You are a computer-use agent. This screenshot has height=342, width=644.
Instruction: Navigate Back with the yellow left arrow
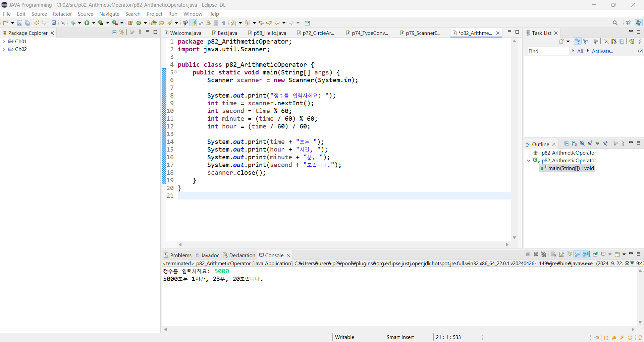277,23
